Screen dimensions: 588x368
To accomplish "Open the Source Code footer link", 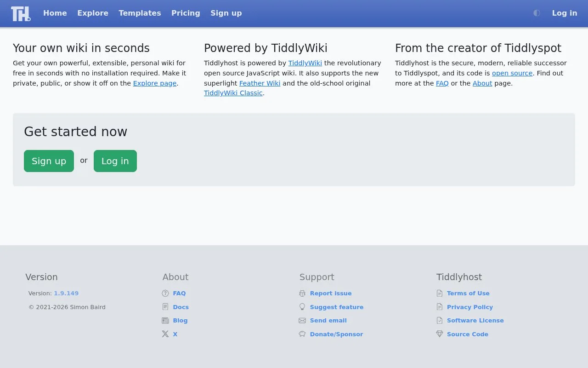I will [x=468, y=334].
